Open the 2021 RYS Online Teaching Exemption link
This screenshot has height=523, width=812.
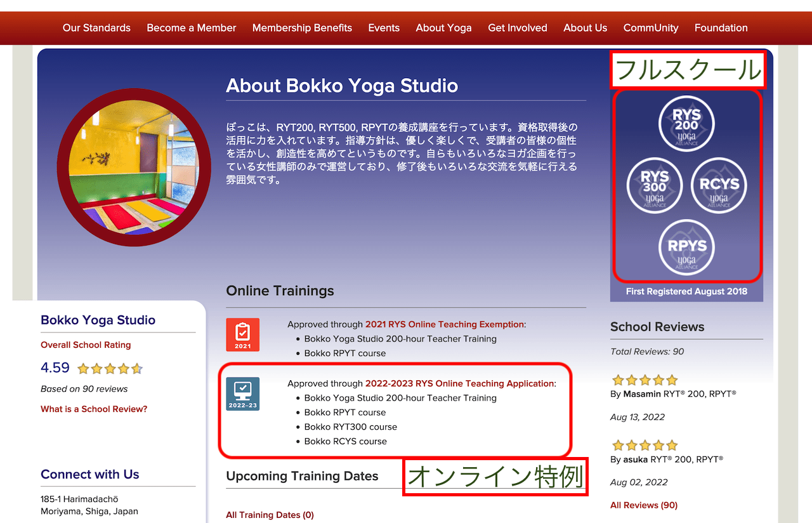444,324
